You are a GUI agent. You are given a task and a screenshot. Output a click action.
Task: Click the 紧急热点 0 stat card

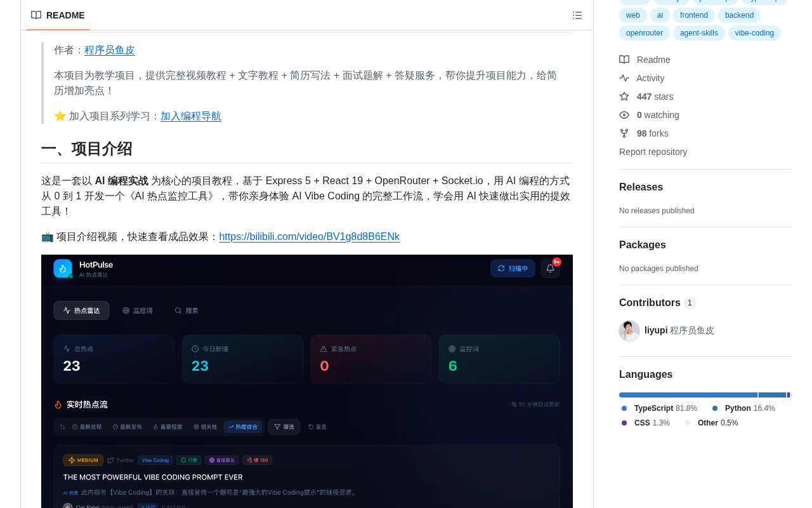(371, 359)
